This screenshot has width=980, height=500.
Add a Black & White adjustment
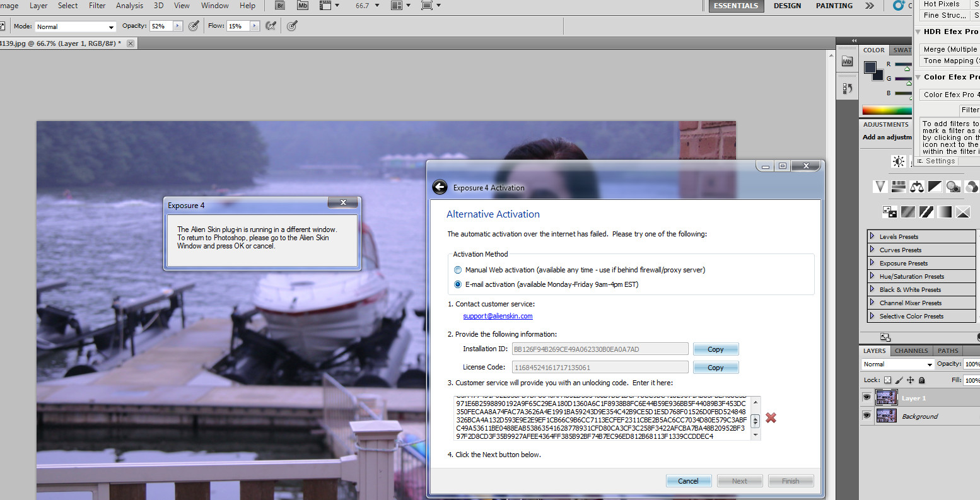pos(935,186)
